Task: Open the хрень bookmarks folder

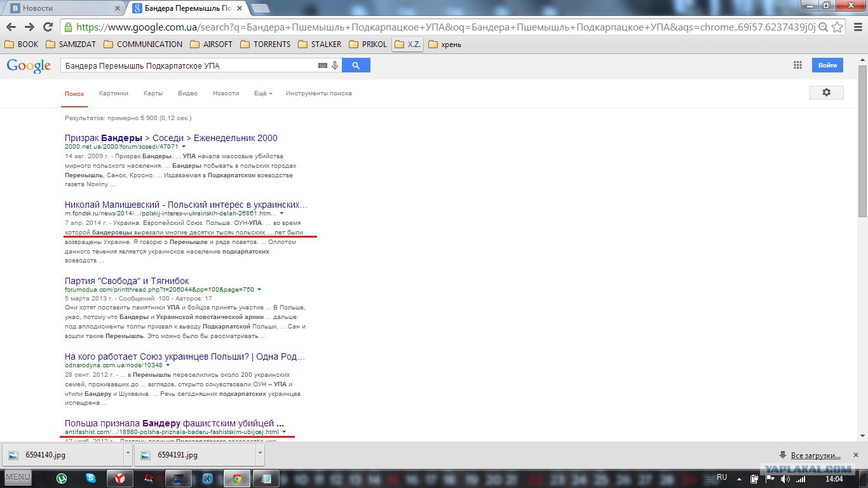Action: tap(445, 44)
